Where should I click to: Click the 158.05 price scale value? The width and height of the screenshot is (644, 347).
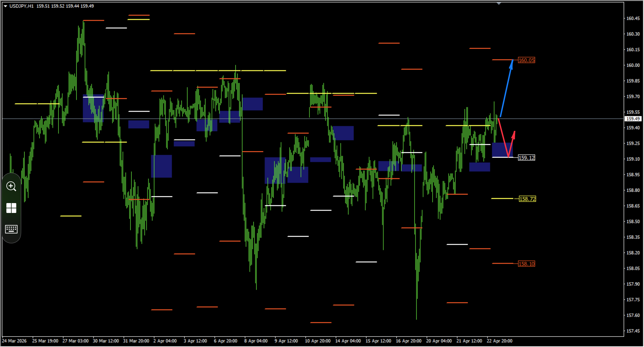click(x=633, y=269)
